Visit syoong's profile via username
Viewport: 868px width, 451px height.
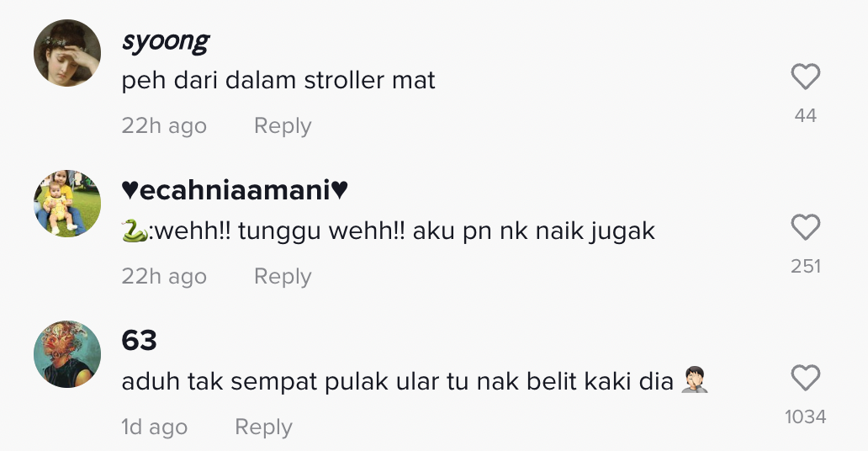(166, 41)
